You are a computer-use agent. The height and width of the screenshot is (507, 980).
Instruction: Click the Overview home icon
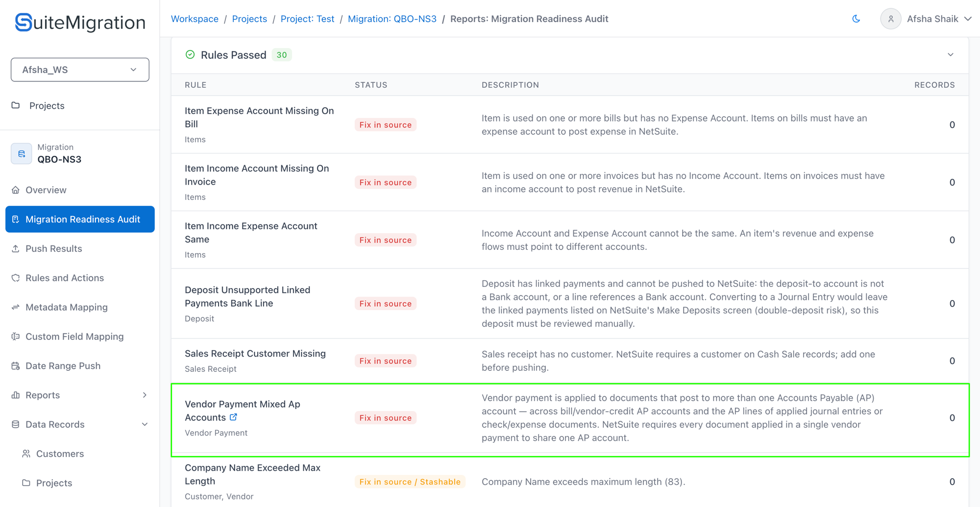tap(16, 190)
